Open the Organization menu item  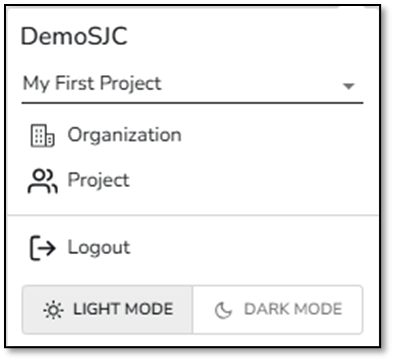(192, 135)
